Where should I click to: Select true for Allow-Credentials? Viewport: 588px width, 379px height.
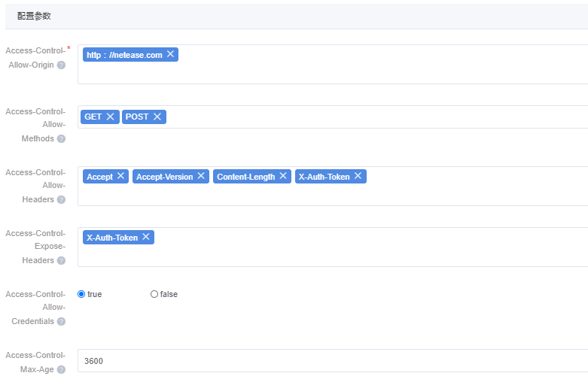[x=81, y=294]
